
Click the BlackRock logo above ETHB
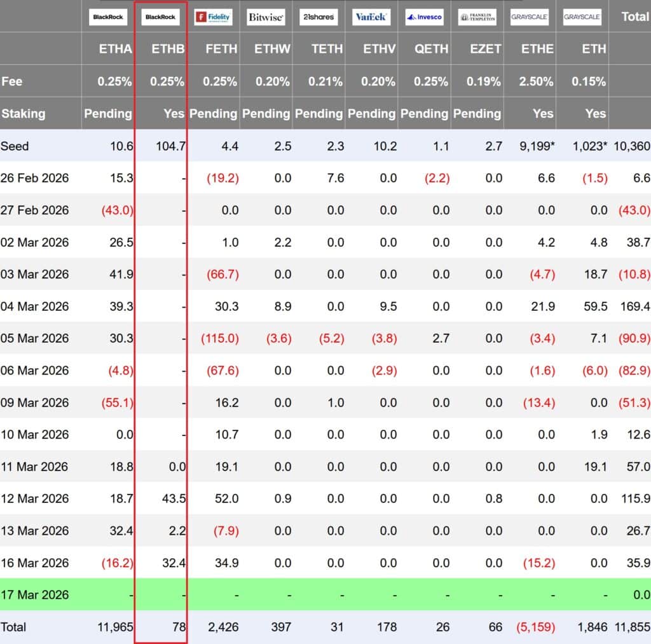(161, 17)
